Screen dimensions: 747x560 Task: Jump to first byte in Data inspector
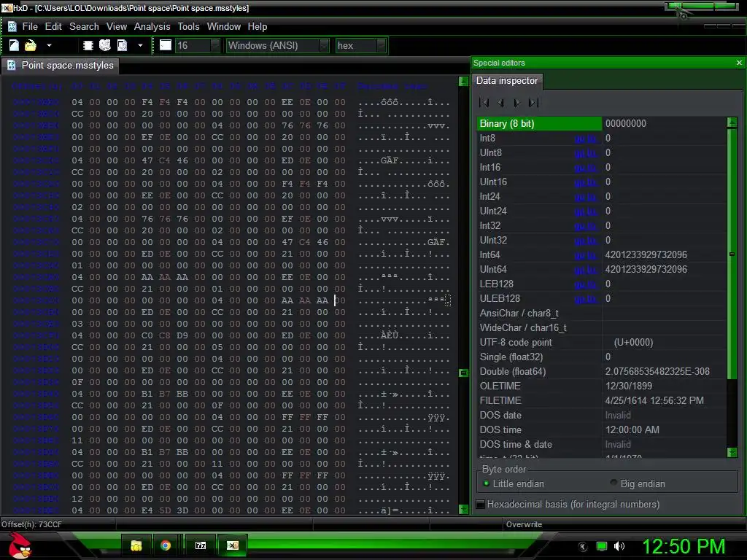484,102
